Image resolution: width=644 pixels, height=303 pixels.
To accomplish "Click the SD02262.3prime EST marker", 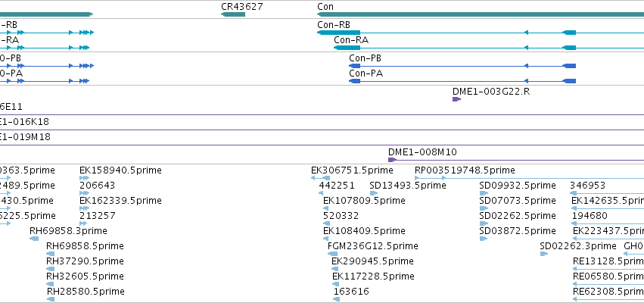I will (544, 254).
